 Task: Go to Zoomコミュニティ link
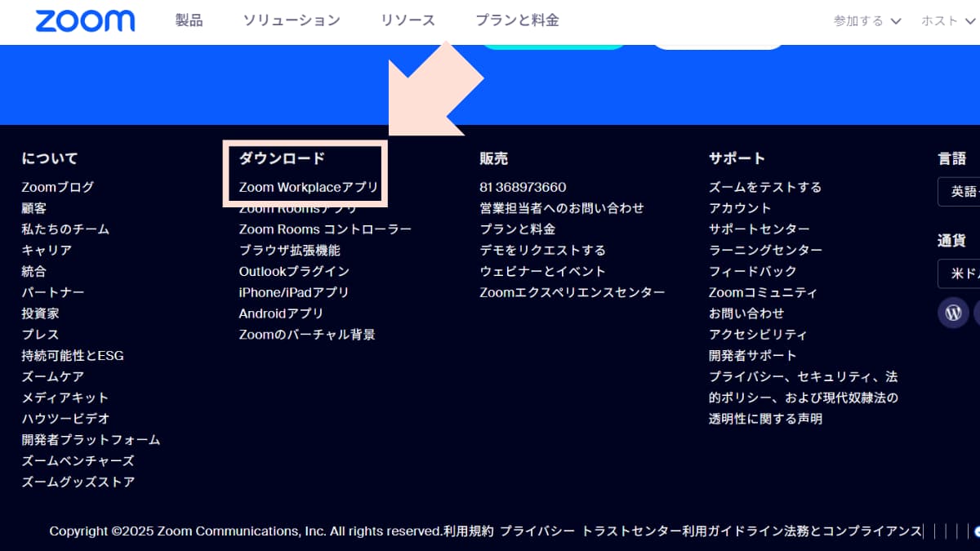click(763, 292)
